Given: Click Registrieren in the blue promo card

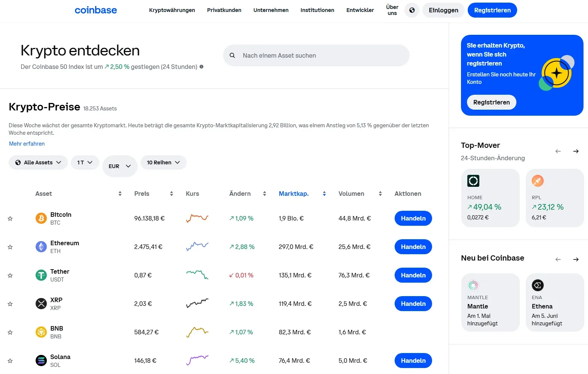Looking at the screenshot, I should click(492, 102).
